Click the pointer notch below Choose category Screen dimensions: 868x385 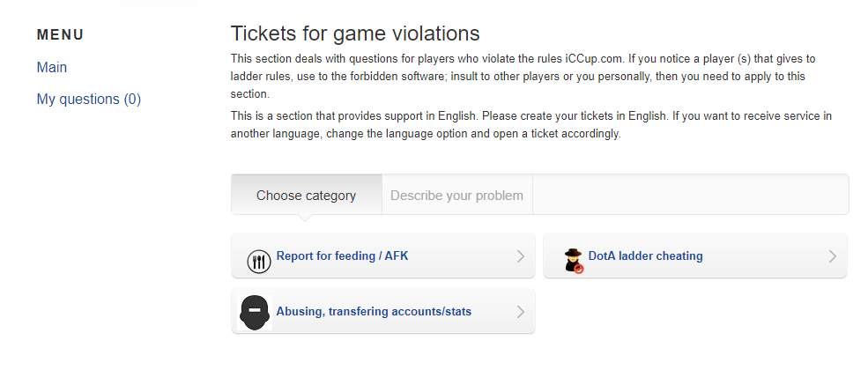[x=306, y=217]
